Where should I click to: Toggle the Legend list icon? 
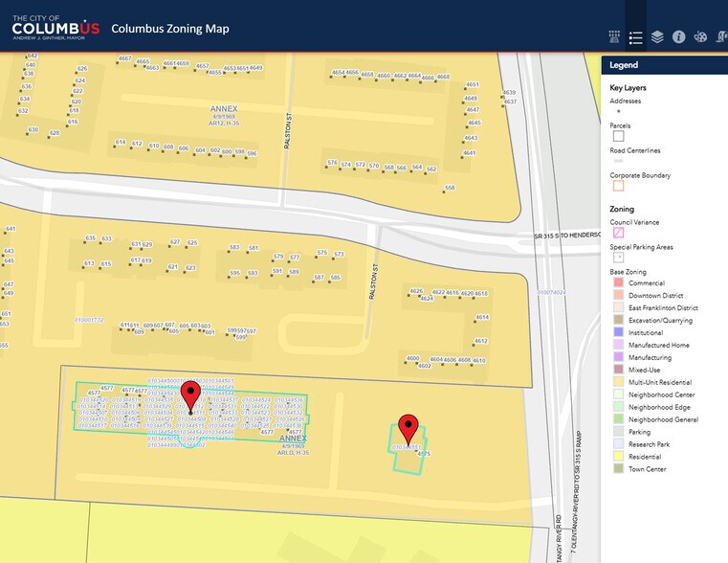point(635,37)
